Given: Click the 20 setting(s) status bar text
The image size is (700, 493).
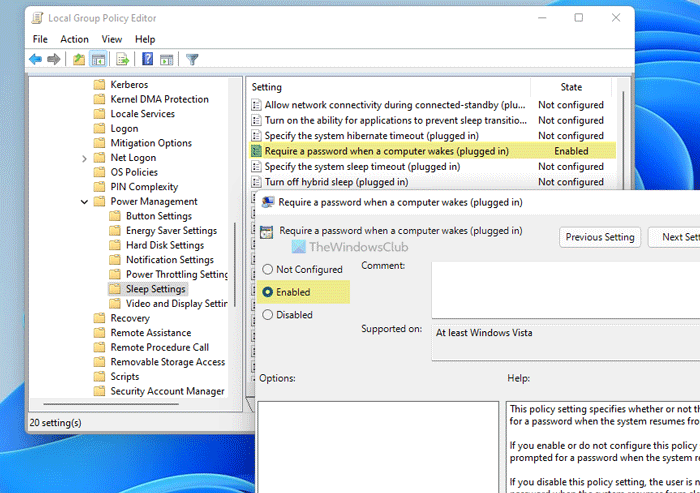Looking at the screenshot, I should pyautogui.click(x=56, y=422).
